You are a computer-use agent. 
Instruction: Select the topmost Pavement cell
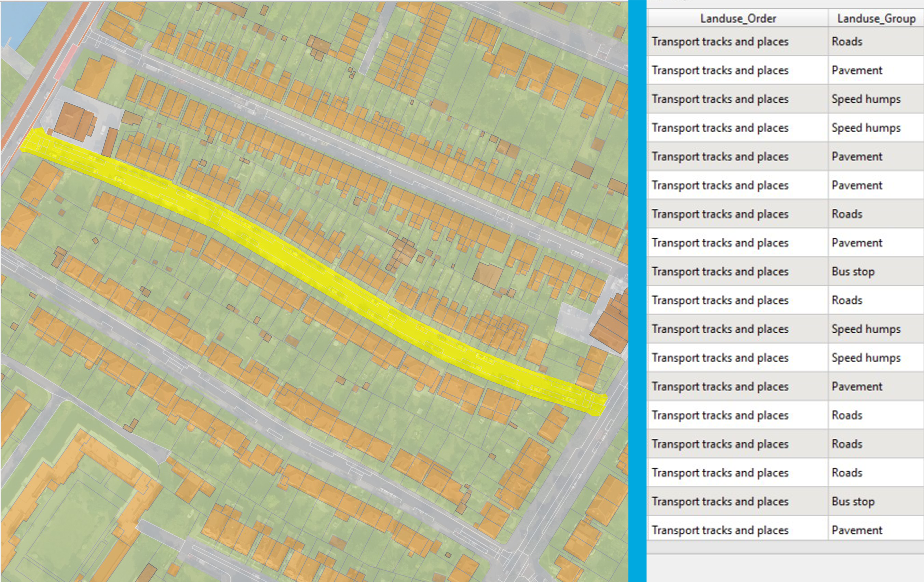[x=876, y=70]
